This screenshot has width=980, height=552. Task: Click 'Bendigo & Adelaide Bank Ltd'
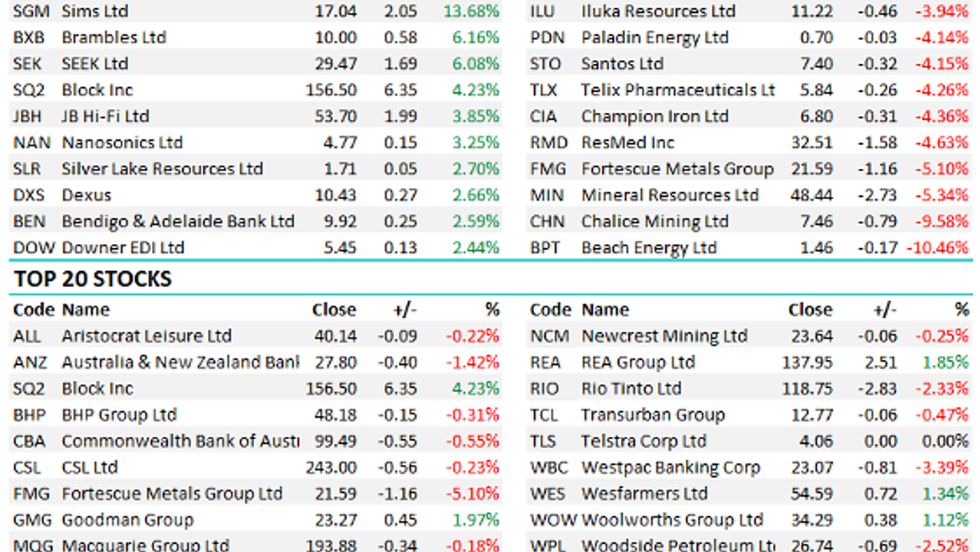(177, 222)
